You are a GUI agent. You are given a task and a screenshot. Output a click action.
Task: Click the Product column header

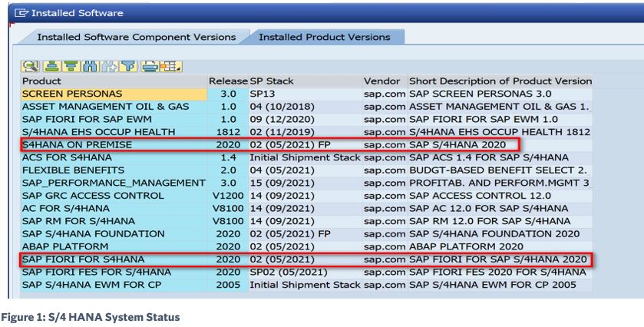coord(114,81)
